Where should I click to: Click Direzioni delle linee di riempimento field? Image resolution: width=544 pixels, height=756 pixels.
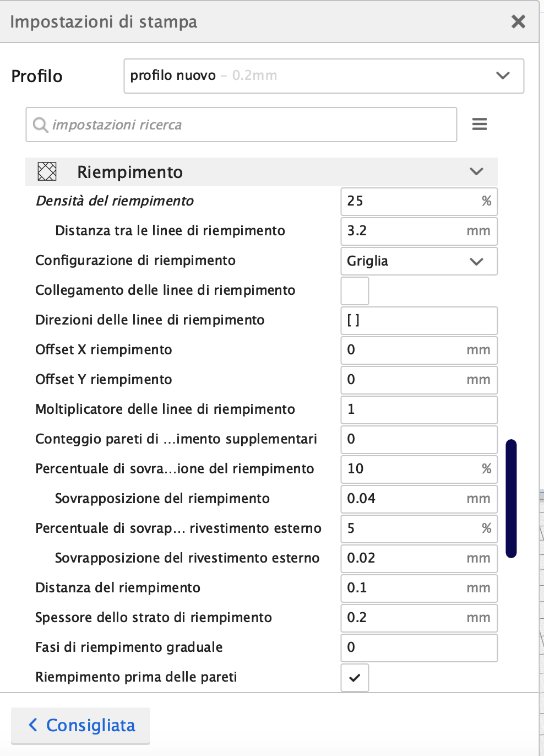click(x=418, y=321)
